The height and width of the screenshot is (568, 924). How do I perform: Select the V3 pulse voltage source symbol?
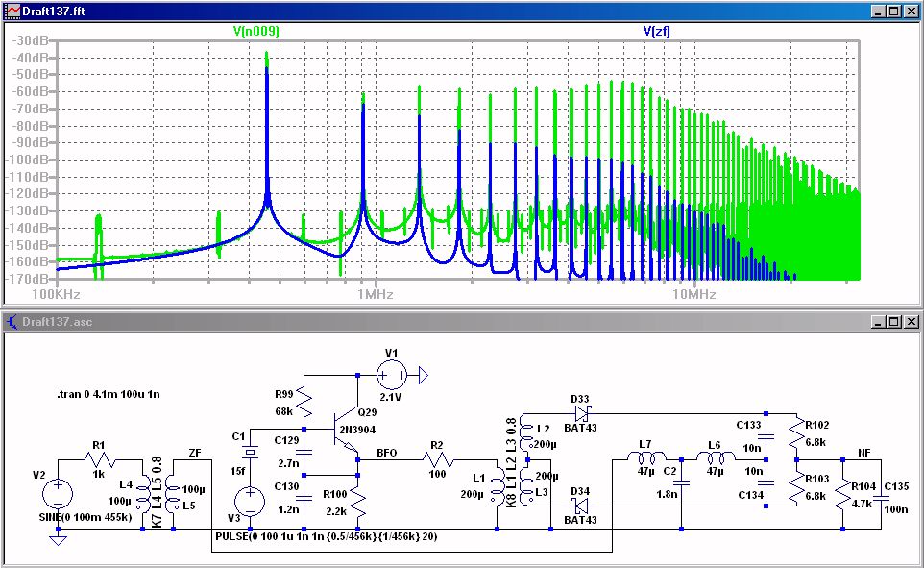250,502
